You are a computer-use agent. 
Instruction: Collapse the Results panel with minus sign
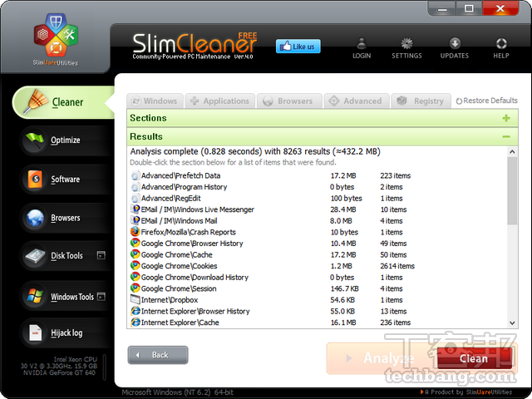[x=506, y=136]
